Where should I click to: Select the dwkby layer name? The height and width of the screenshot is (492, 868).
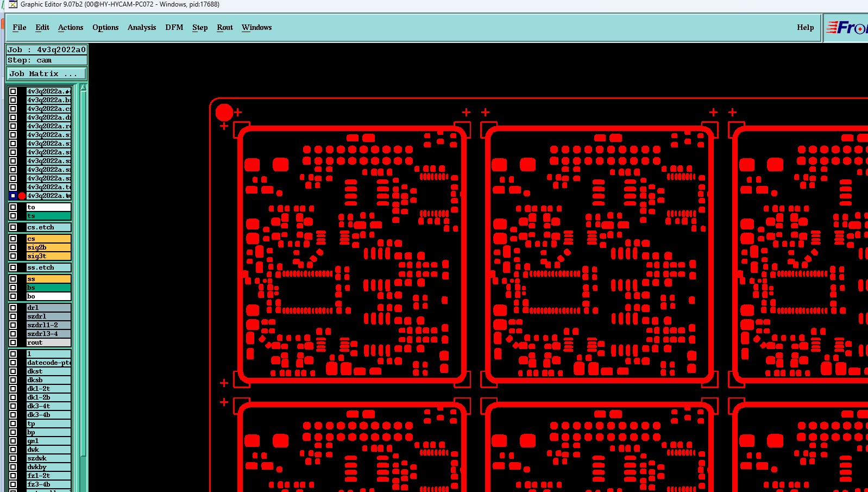[x=49, y=467]
